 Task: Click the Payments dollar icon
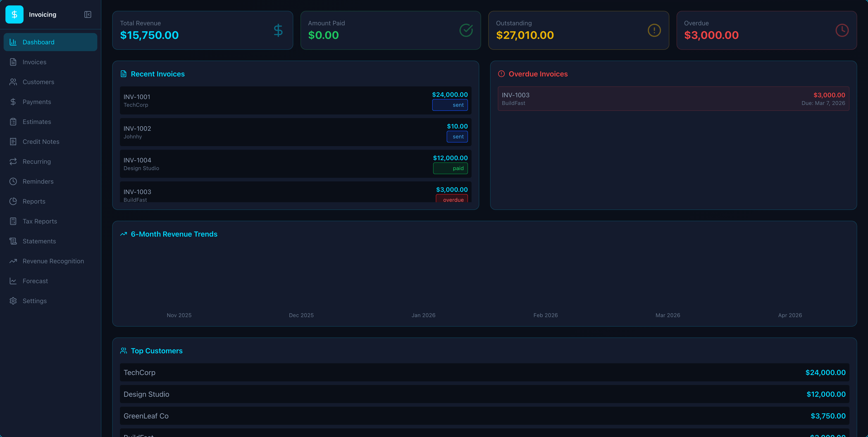point(13,101)
